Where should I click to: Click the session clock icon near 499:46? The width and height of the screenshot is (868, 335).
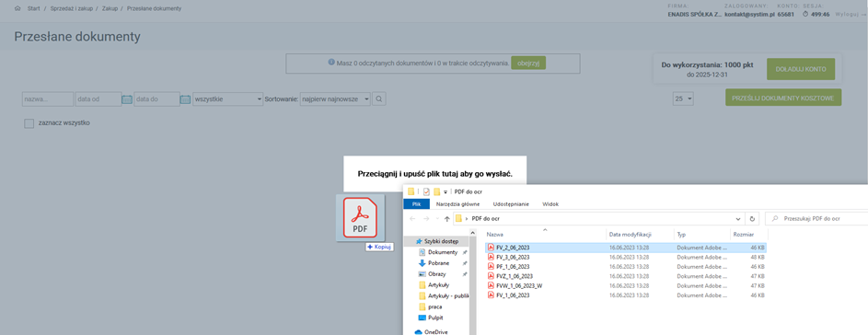(805, 15)
